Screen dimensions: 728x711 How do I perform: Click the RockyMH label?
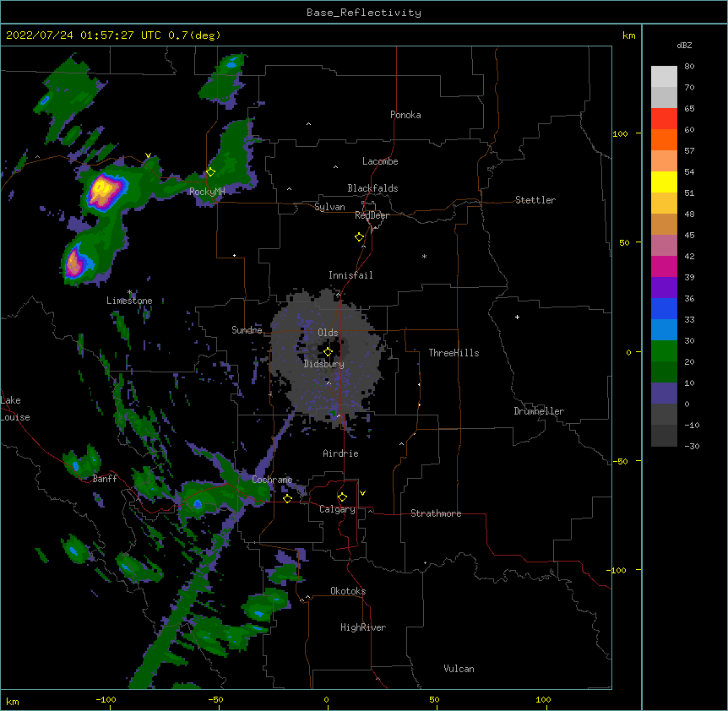[x=207, y=192]
